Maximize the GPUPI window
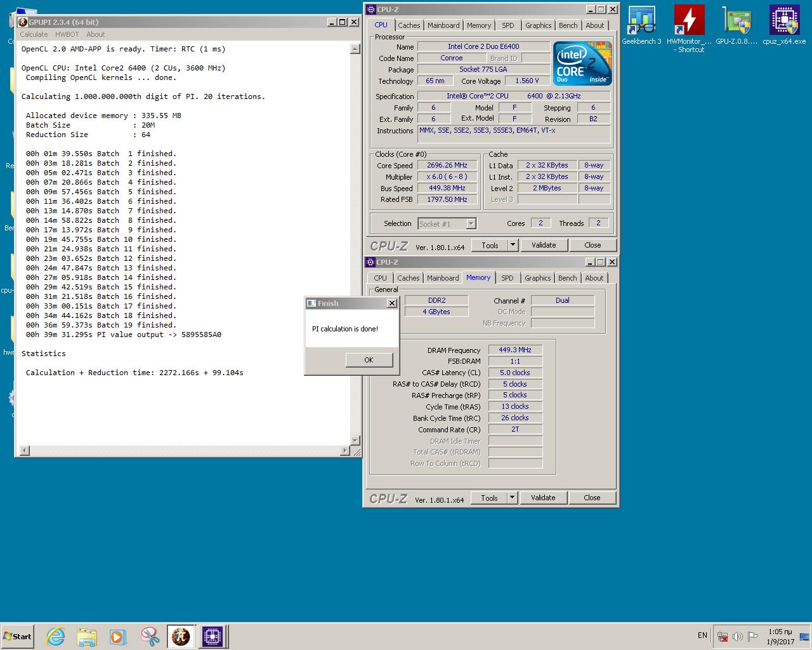The height and width of the screenshot is (650, 812). point(343,22)
